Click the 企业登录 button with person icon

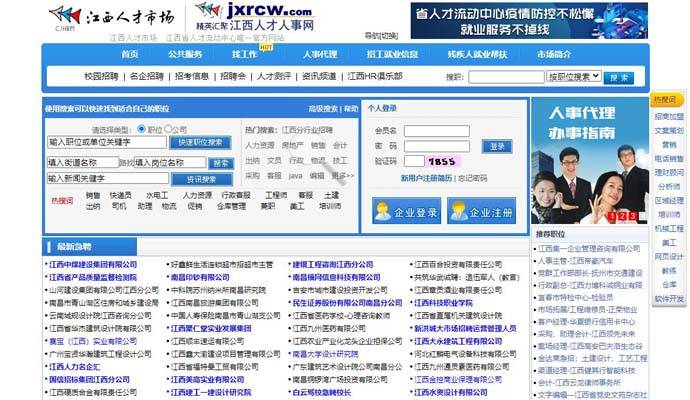click(406, 211)
